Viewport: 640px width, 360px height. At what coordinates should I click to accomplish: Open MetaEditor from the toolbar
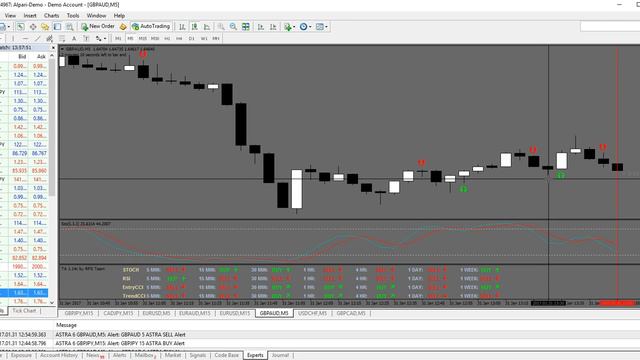click(x=123, y=27)
